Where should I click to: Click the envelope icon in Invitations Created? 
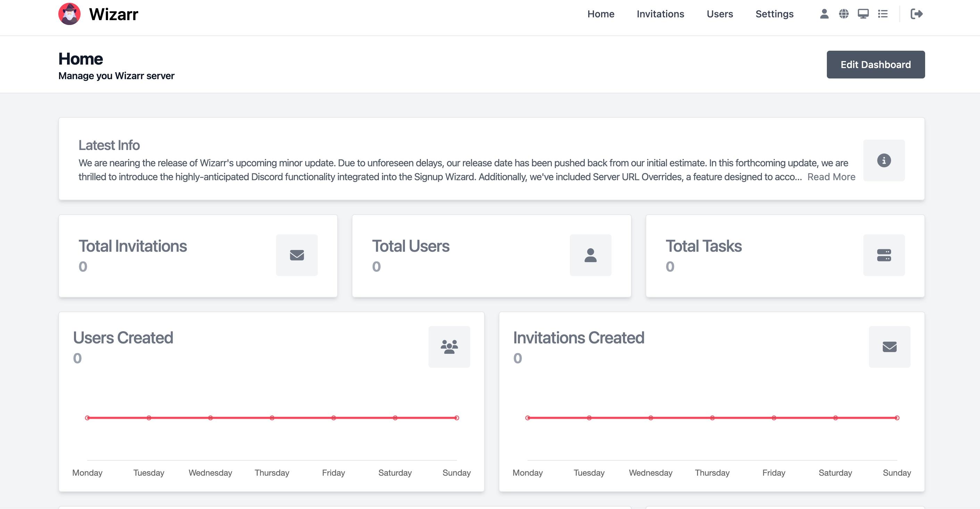[x=889, y=347]
